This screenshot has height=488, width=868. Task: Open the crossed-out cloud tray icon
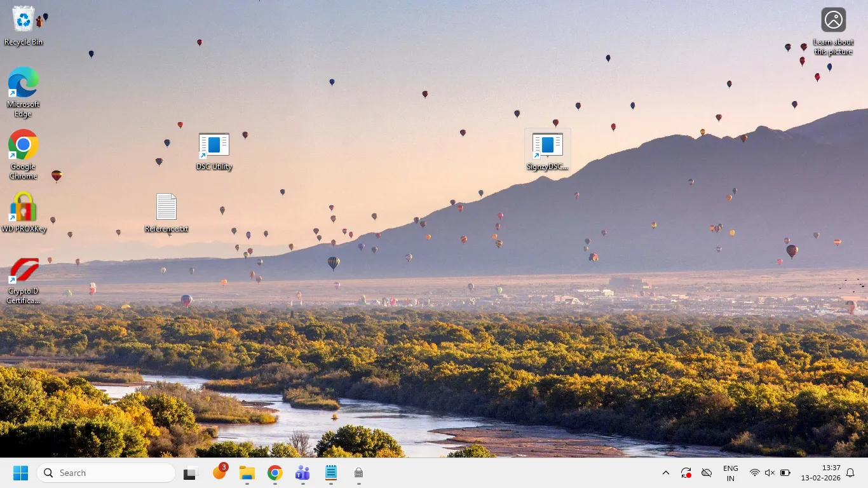click(x=707, y=473)
